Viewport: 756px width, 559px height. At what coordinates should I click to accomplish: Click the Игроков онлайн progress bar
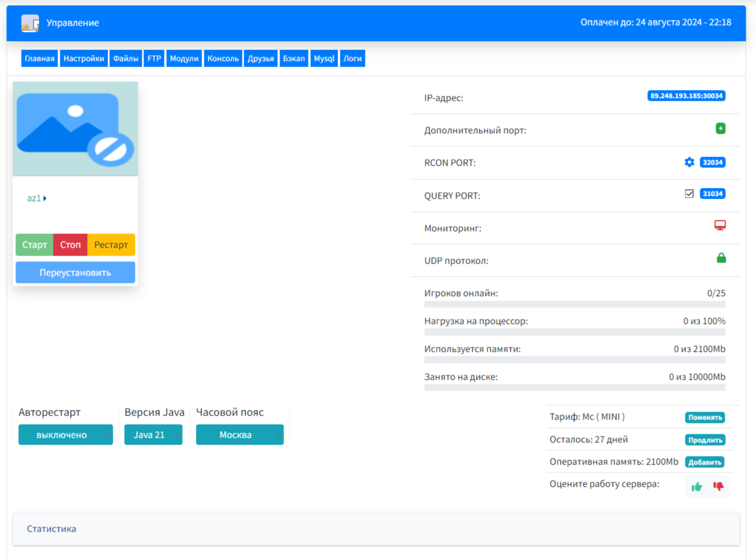click(574, 305)
